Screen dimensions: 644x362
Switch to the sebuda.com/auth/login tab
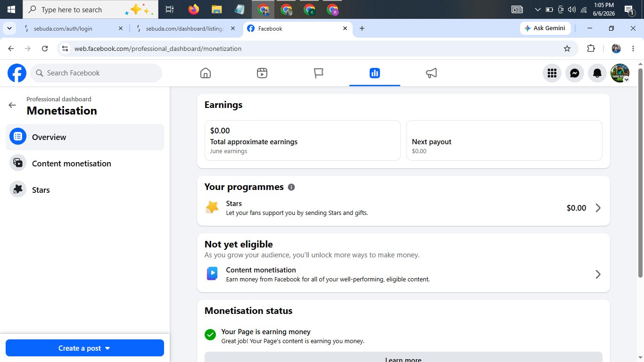click(73, 28)
